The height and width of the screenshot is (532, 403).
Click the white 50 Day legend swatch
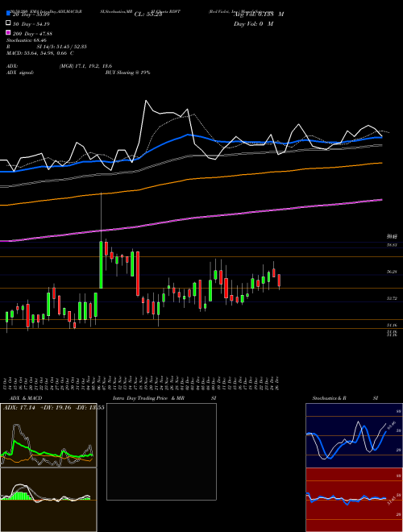point(8,23)
